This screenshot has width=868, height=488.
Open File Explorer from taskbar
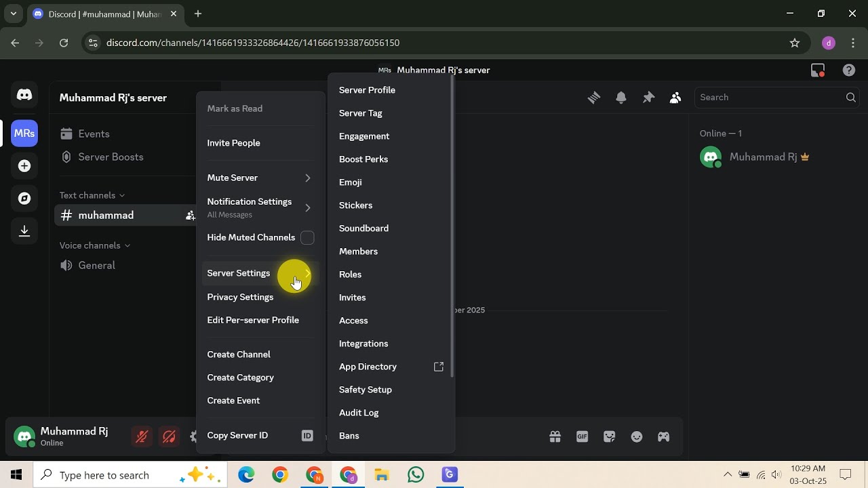click(382, 475)
